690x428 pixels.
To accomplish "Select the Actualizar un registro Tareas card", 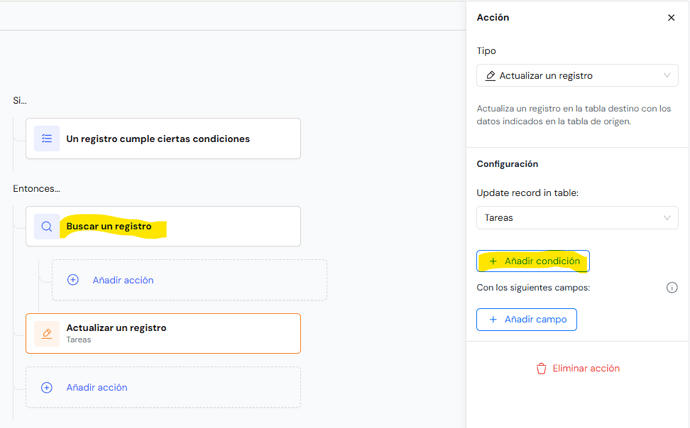I will tap(163, 333).
